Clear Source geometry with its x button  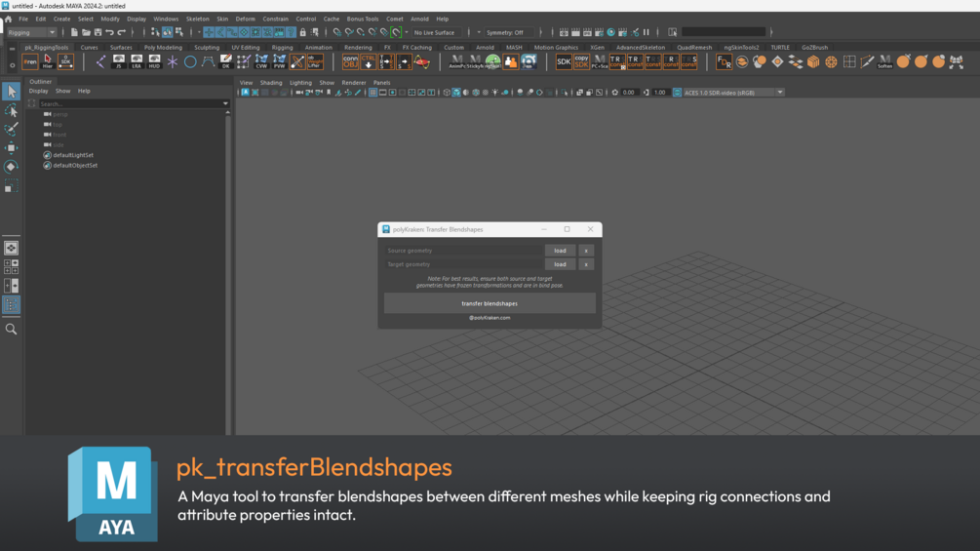(586, 251)
